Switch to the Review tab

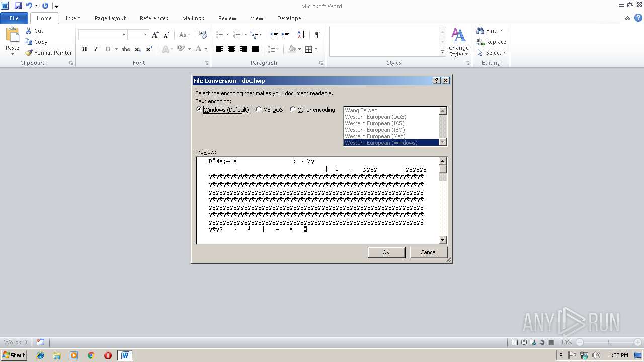[x=227, y=18]
